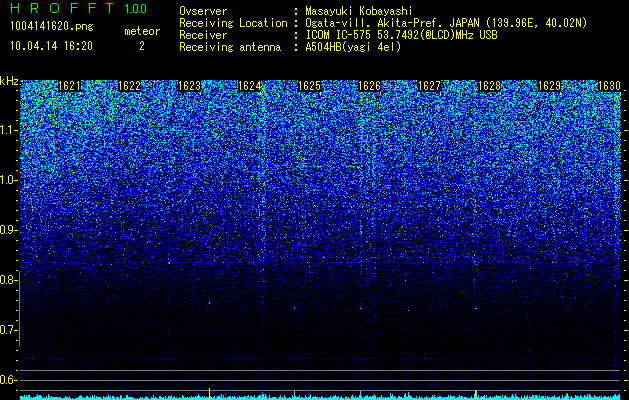
Task: Click the yellow meteor echo spike below 1628
Action: click(x=475, y=394)
